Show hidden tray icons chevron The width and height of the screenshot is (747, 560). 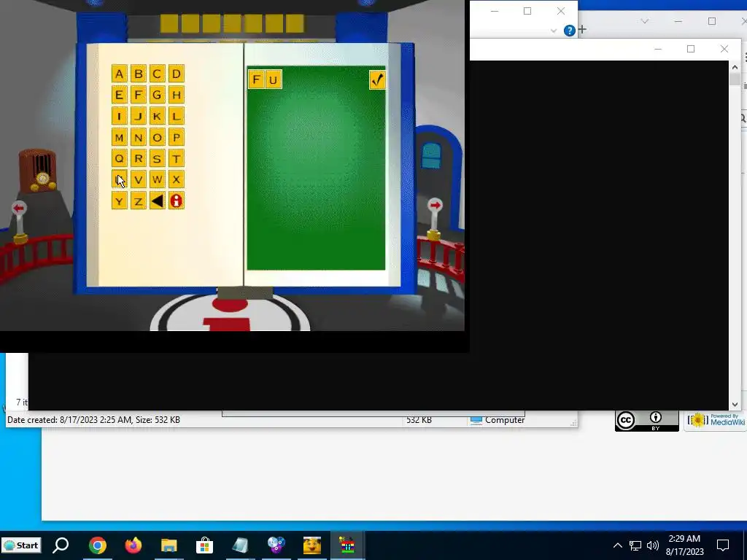click(617, 545)
